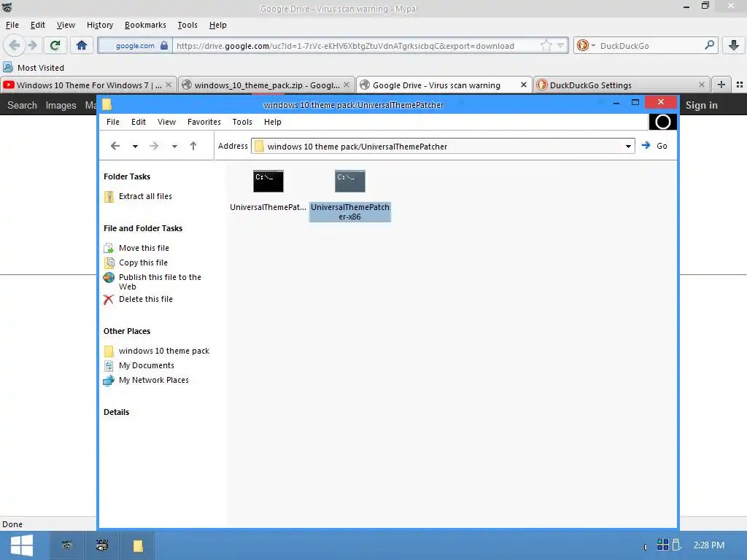
Task: Go up one folder level with Up arrow
Action: (x=193, y=146)
